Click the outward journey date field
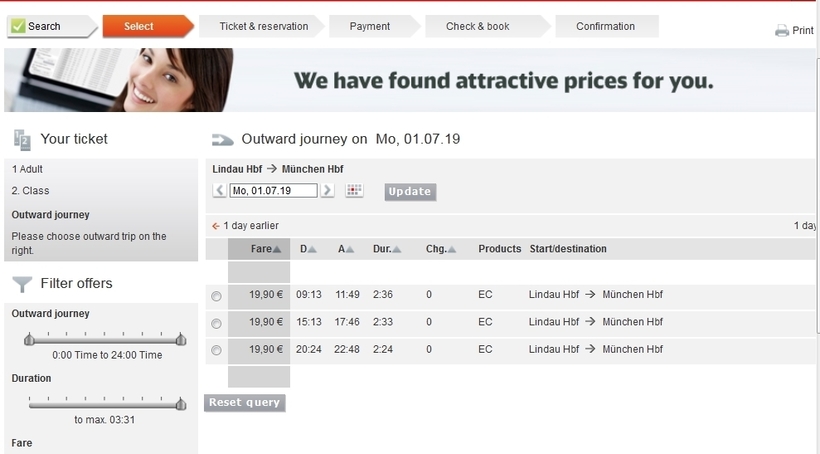 [273, 190]
